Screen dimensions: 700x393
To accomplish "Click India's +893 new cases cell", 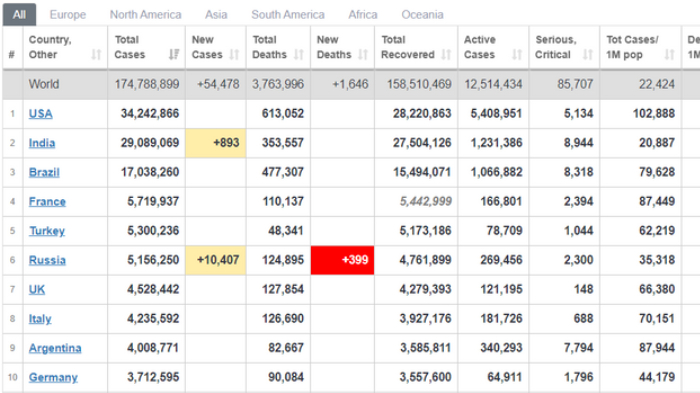I will coord(216,143).
